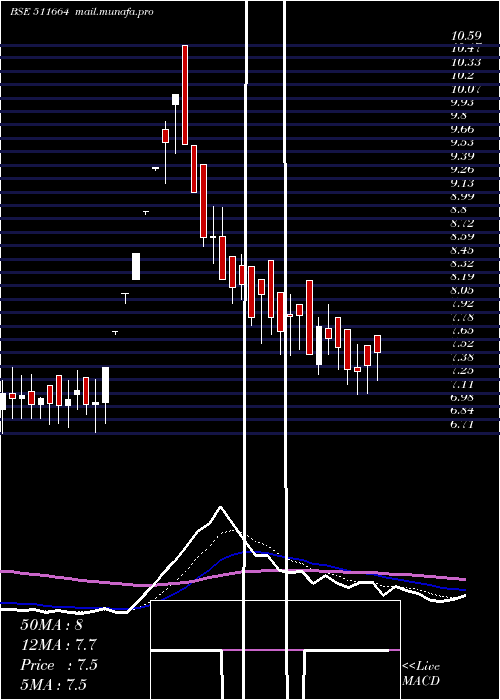Select the 8.19 price axis label

tap(462, 277)
